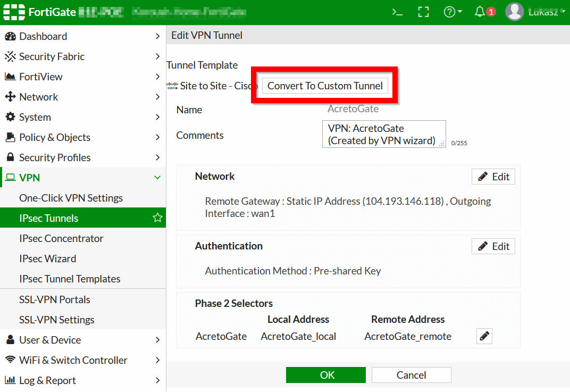The image size is (570, 392).
Task: Click the FortiView chart icon
Action: tap(10, 77)
